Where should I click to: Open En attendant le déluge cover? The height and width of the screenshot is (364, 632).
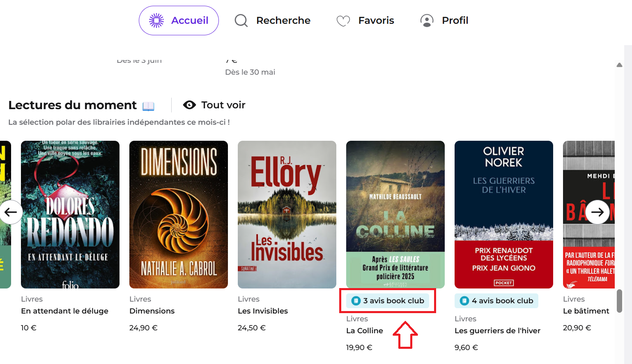point(70,215)
